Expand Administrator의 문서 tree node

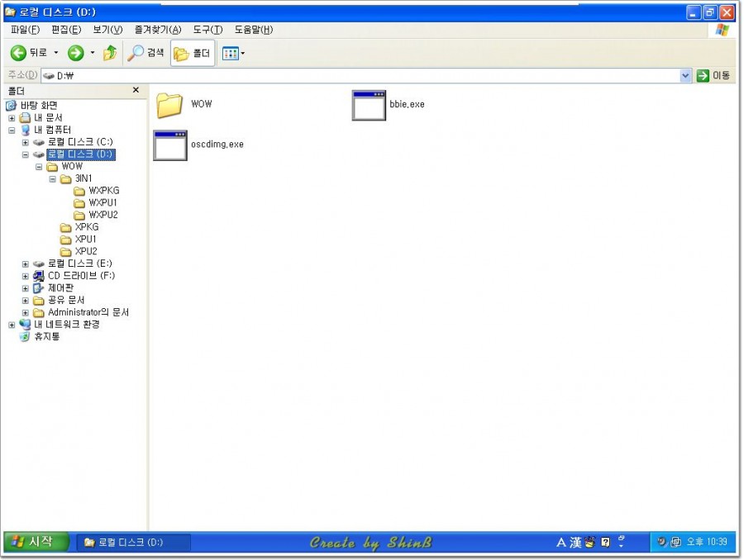26,313
